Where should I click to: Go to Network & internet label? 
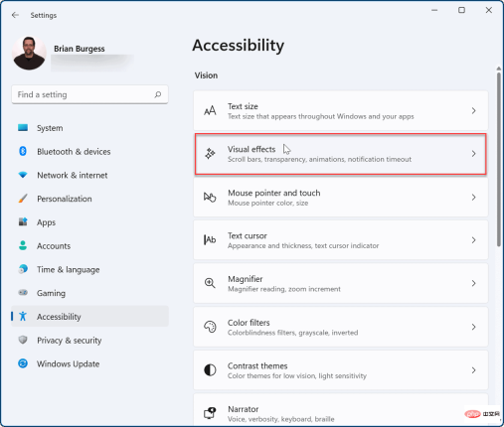(x=73, y=175)
